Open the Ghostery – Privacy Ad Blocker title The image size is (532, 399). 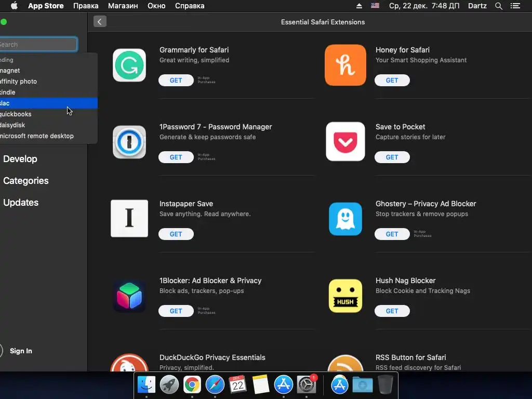(426, 204)
